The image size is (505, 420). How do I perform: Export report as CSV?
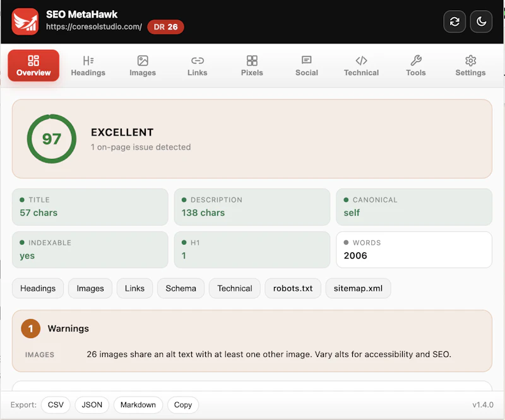[56, 405]
